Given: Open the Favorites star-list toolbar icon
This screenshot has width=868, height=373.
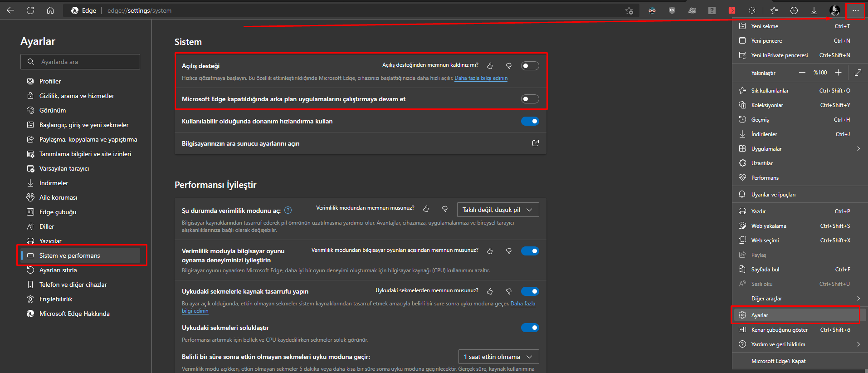Looking at the screenshot, I should 774,10.
